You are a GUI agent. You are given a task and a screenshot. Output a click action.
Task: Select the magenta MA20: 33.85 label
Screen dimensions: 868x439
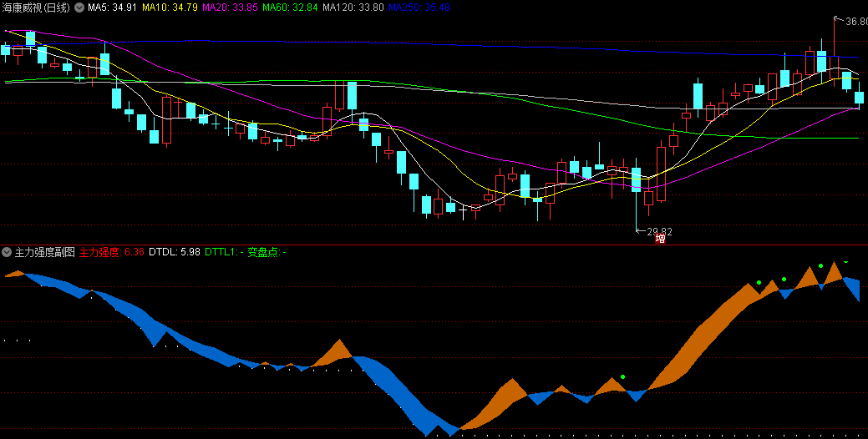pyautogui.click(x=230, y=8)
